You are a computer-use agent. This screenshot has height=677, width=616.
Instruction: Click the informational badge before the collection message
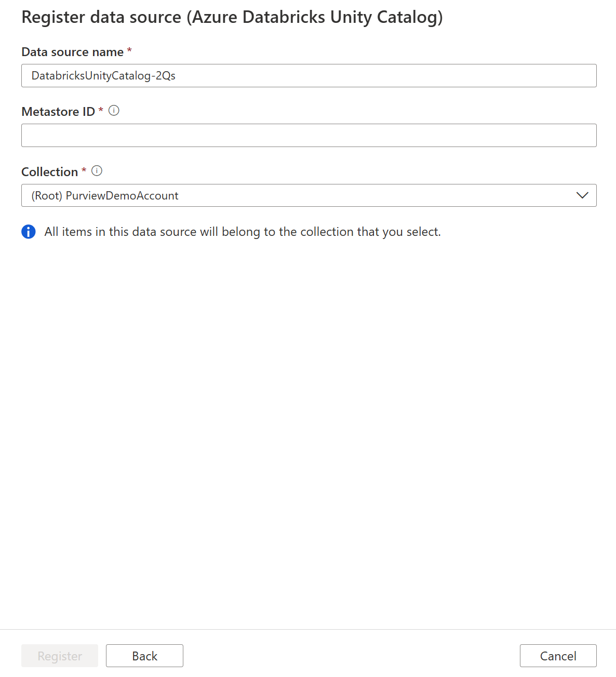click(x=29, y=231)
